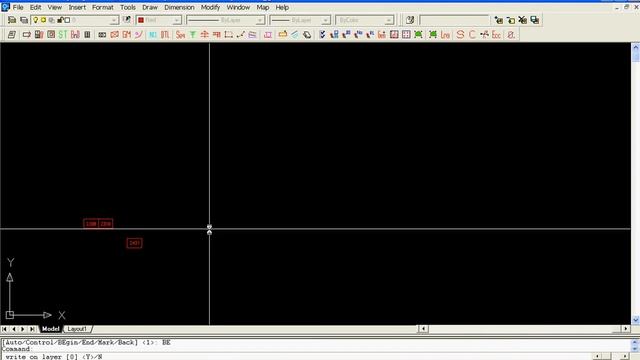
Task: Open the Help menu
Action: (282, 7)
